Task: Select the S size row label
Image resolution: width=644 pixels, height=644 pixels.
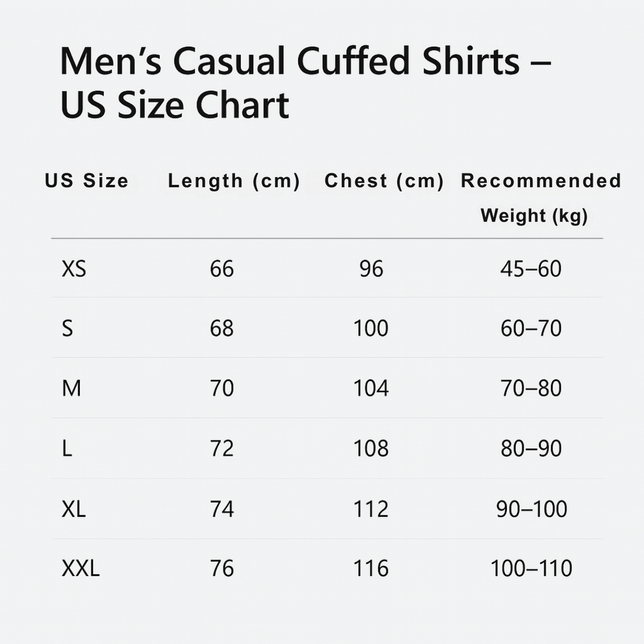Action: pyautogui.click(x=68, y=328)
